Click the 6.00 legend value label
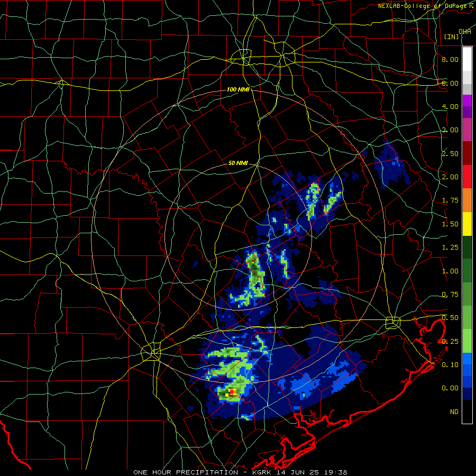Screen dimensions: 476x476 click(x=450, y=83)
